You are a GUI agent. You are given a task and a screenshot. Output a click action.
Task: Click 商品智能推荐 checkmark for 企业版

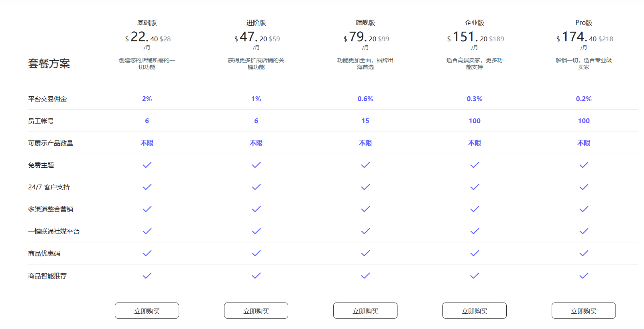475,276
